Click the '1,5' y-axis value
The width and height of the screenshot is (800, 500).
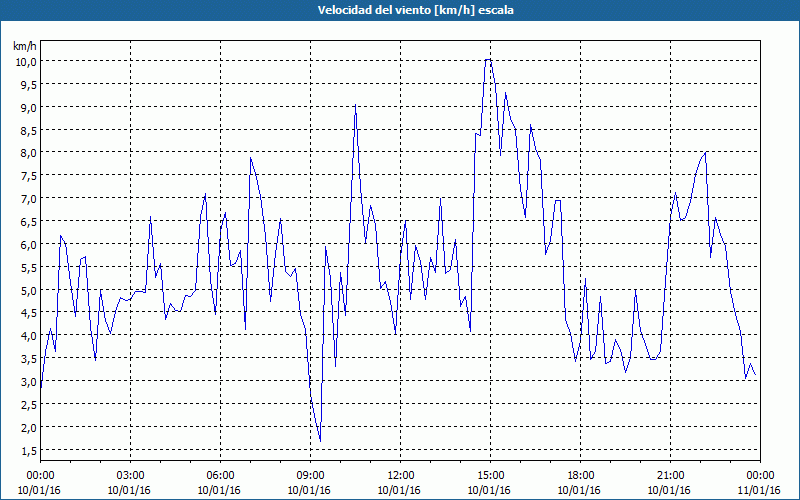tap(28, 451)
